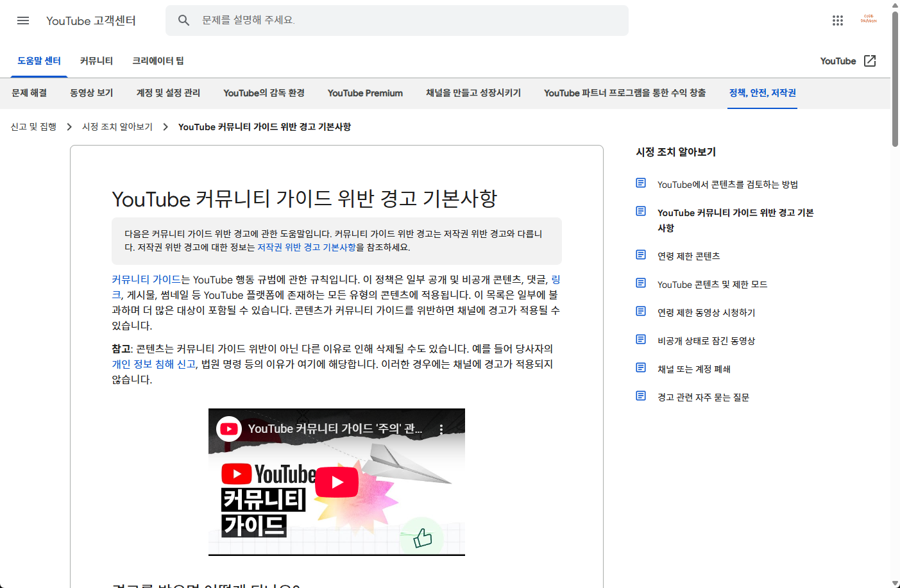Switch to the 크리에이터 팁 tab

(x=158, y=61)
